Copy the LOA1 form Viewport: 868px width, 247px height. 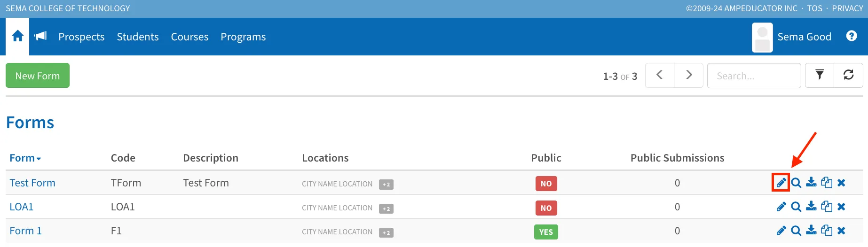click(x=827, y=207)
